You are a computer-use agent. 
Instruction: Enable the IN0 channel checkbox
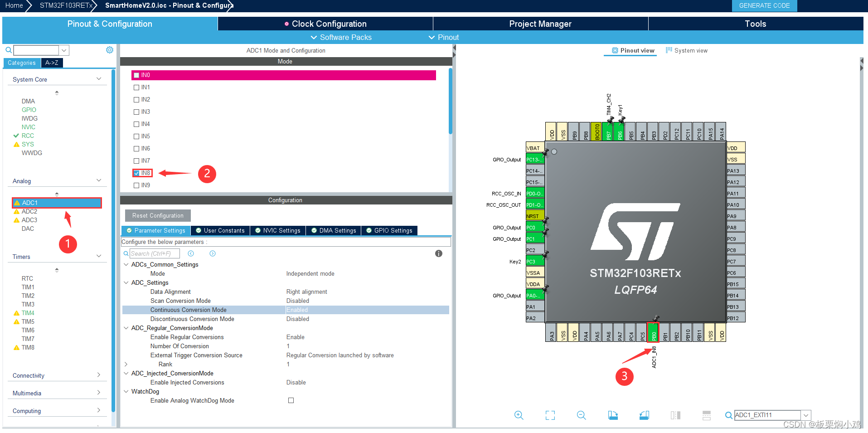coord(136,75)
